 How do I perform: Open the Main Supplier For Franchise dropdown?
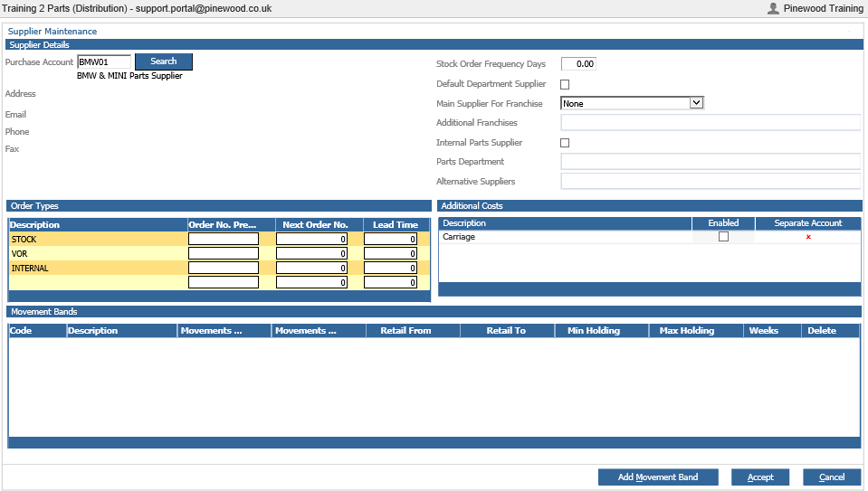coord(632,103)
